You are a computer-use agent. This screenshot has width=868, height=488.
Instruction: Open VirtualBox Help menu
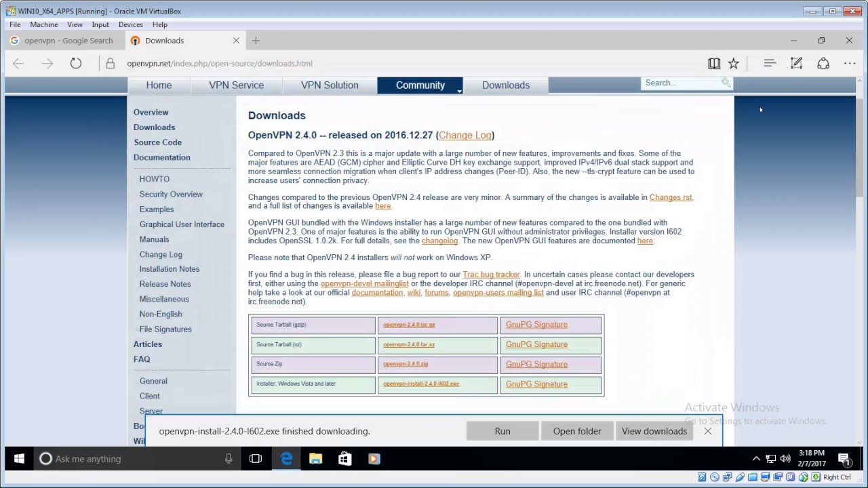(160, 24)
